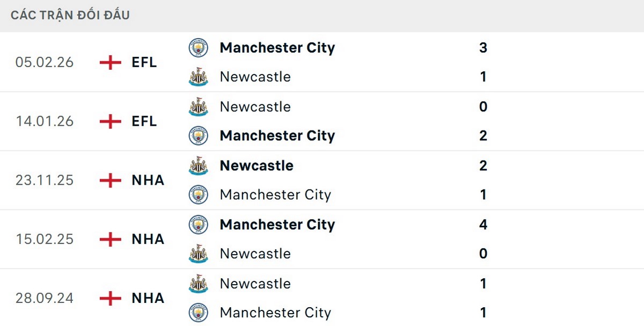Select the Newcastle crest in the 28.09.24 match
Image resolution: width=644 pixels, height=326 pixels.
point(199,284)
